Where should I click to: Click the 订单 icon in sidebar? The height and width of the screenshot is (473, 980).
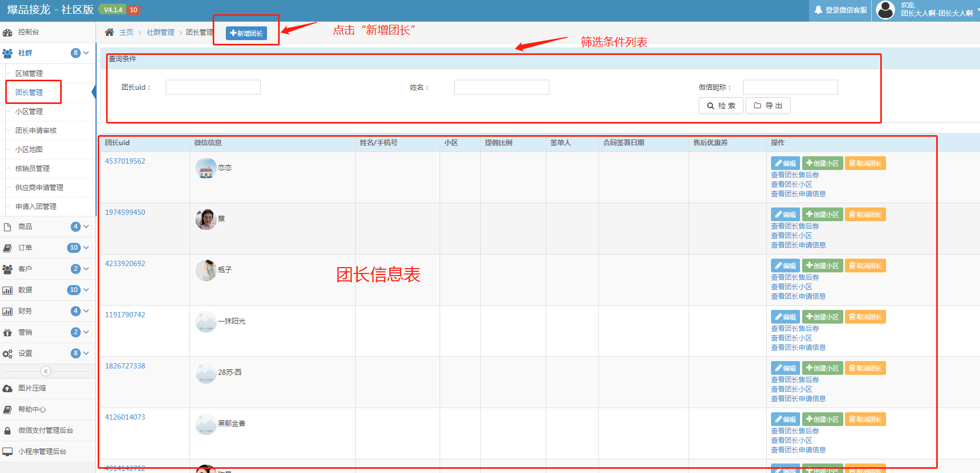click(x=7, y=248)
